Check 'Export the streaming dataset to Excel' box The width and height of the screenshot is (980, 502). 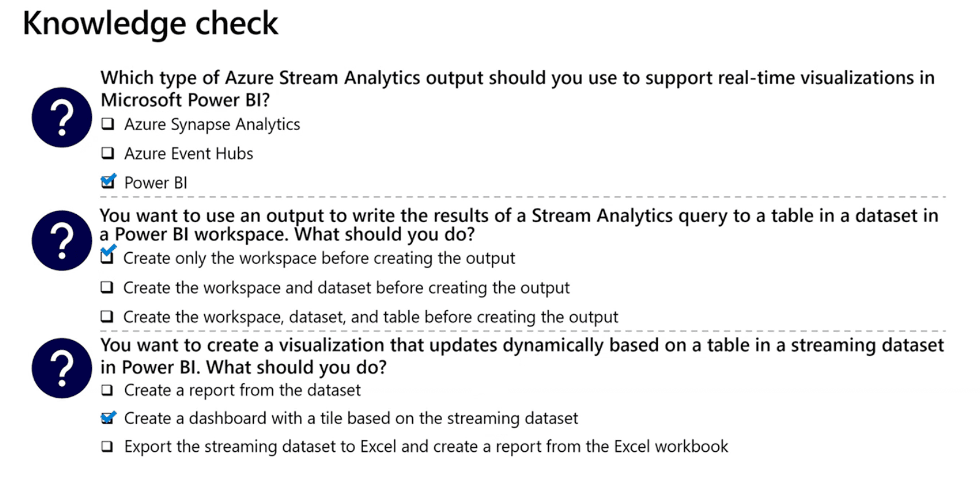107,446
